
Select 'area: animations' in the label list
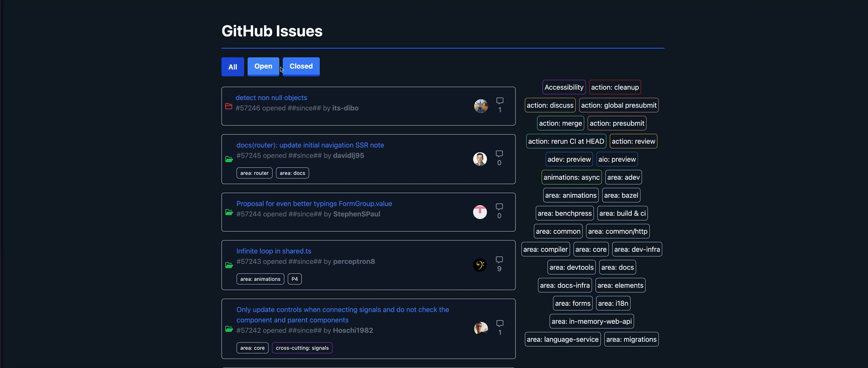(x=571, y=195)
